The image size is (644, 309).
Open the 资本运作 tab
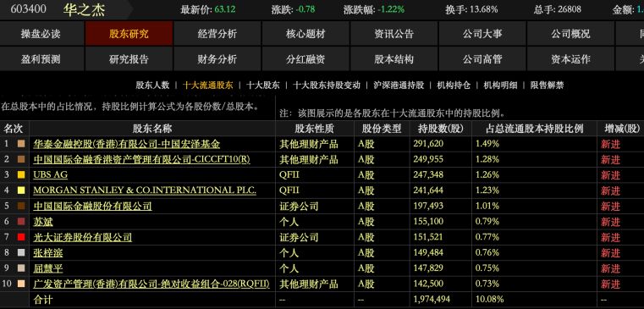tap(570, 59)
